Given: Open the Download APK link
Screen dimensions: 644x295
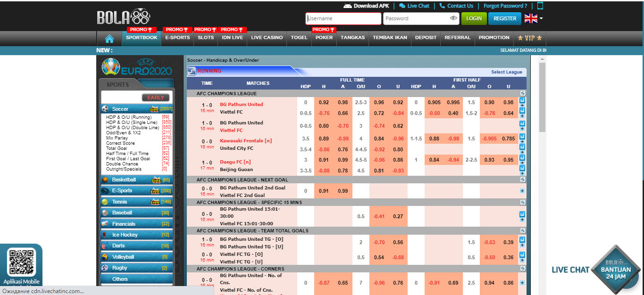Looking at the screenshot, I should 367,6.
